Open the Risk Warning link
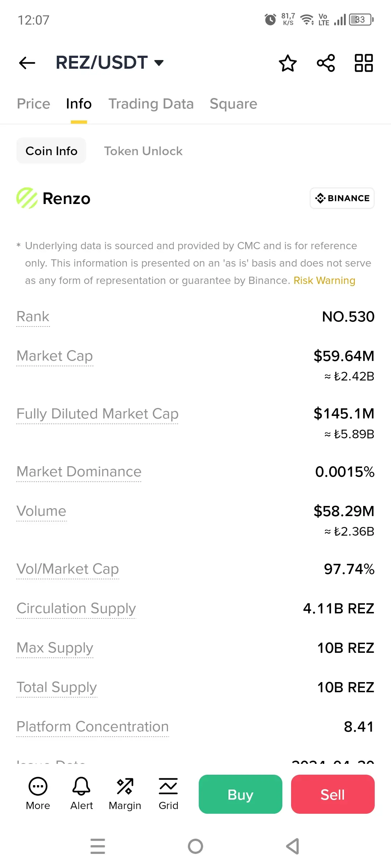The image size is (391, 868). tap(324, 281)
